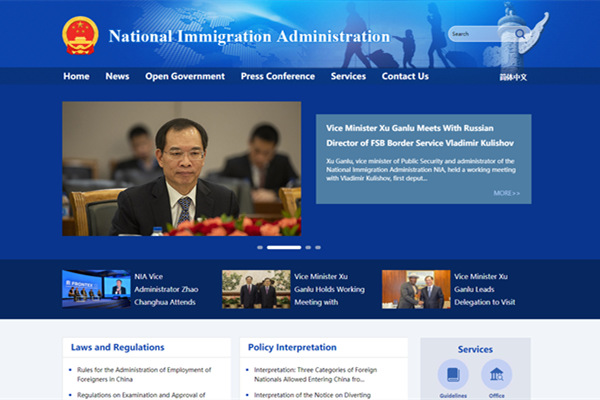Click the National Immigration Administration title
The image size is (600, 400).
249,36
